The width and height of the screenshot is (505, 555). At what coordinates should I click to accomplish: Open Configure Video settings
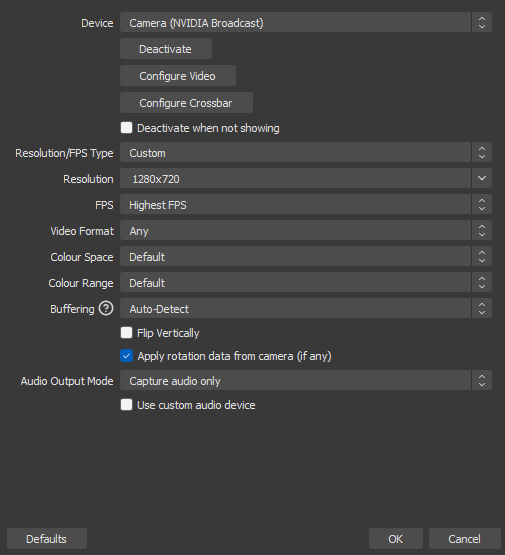(178, 76)
